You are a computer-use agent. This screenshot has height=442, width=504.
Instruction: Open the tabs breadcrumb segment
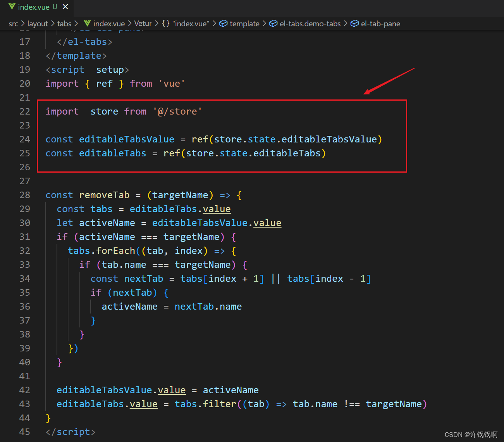pos(64,24)
